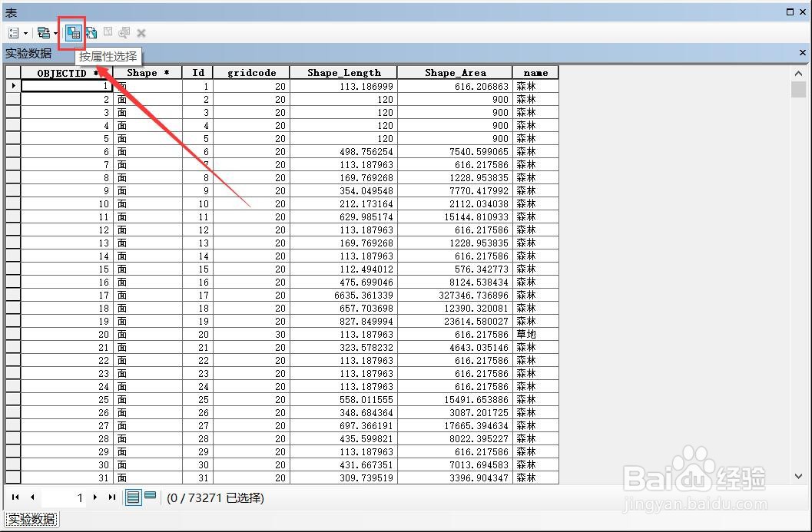Viewport: 812px width, 532px height.
Task: Jump to the last record
Action: click(x=112, y=497)
